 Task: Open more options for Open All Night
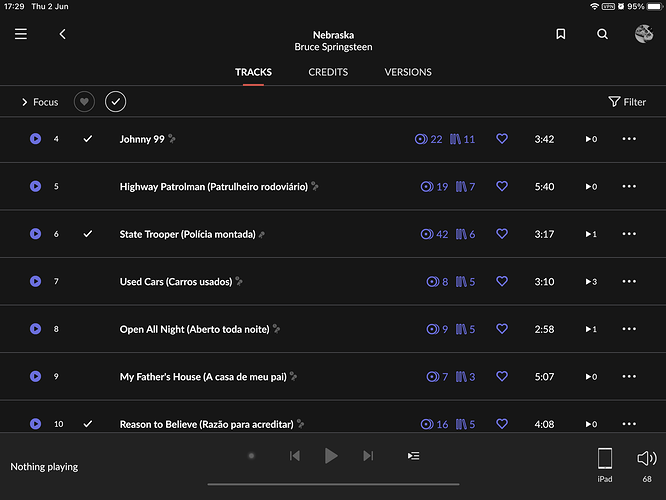click(x=629, y=329)
